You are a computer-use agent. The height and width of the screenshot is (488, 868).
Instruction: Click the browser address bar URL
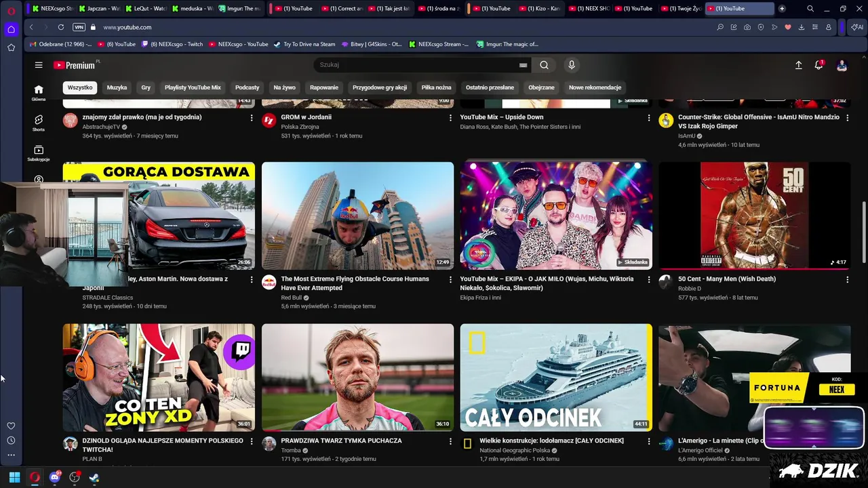click(x=127, y=27)
